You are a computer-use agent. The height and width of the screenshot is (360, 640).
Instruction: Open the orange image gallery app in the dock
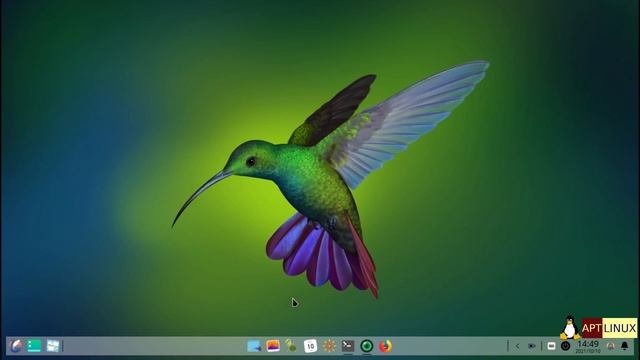273,346
